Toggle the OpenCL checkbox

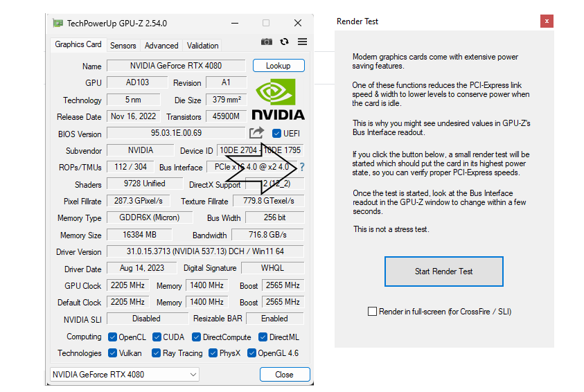(112, 337)
